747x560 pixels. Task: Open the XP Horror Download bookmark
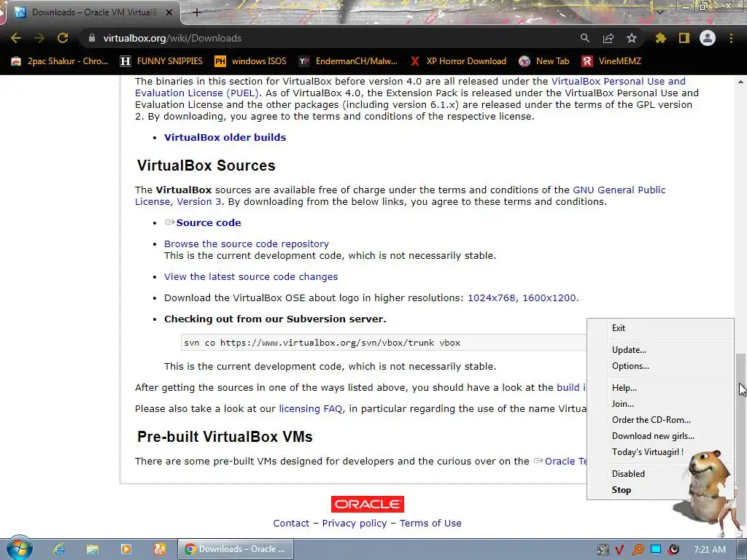tap(458, 61)
